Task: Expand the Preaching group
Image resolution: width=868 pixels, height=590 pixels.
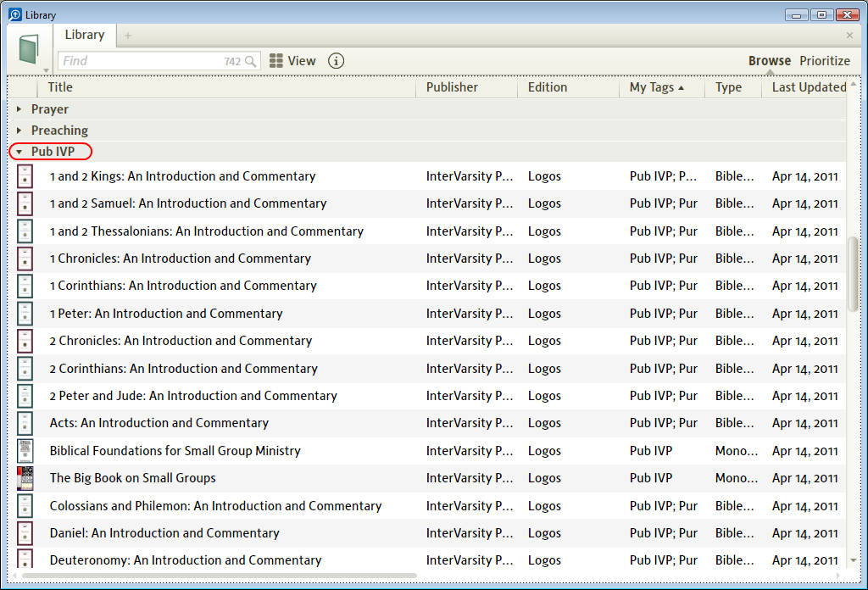Action: (19, 131)
